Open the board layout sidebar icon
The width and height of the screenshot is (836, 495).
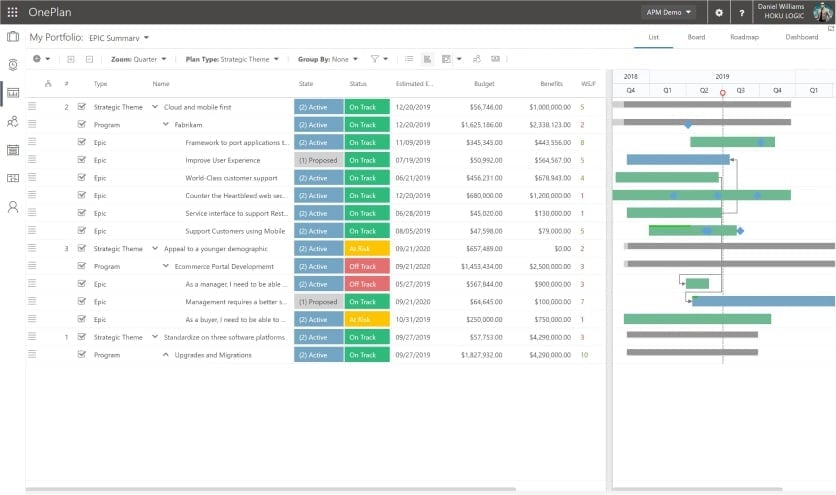point(13,178)
